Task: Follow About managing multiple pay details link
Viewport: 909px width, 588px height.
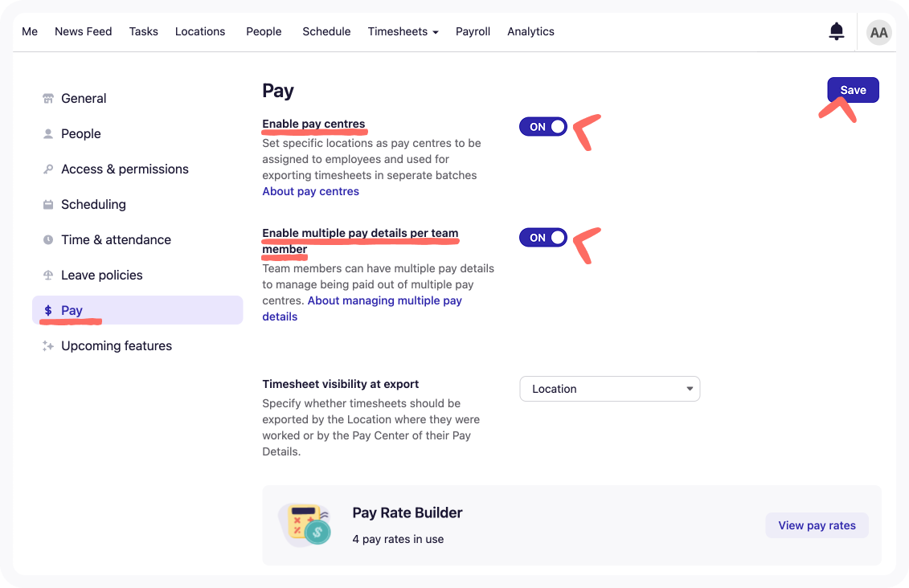Action: click(384, 300)
